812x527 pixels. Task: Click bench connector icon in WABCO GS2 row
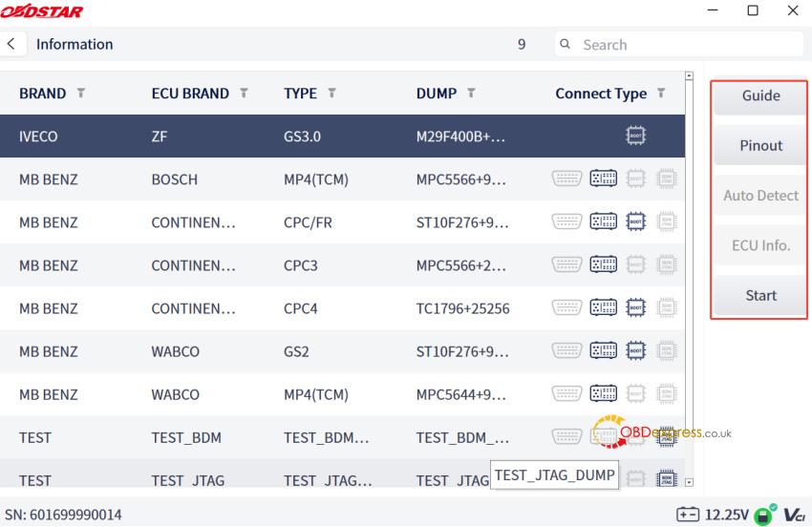604,350
